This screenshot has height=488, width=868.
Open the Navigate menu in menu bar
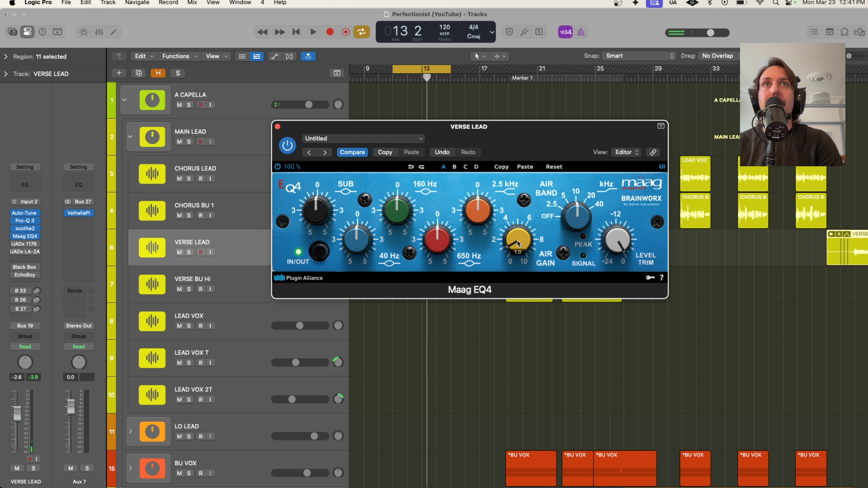pos(137,3)
